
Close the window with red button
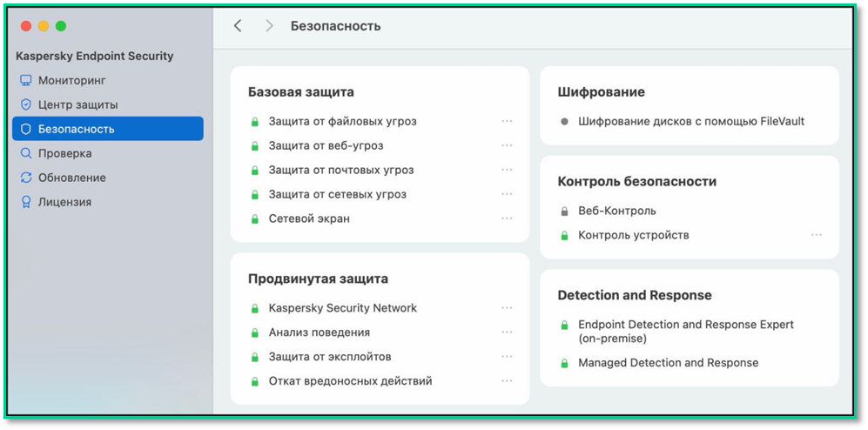coord(26,26)
